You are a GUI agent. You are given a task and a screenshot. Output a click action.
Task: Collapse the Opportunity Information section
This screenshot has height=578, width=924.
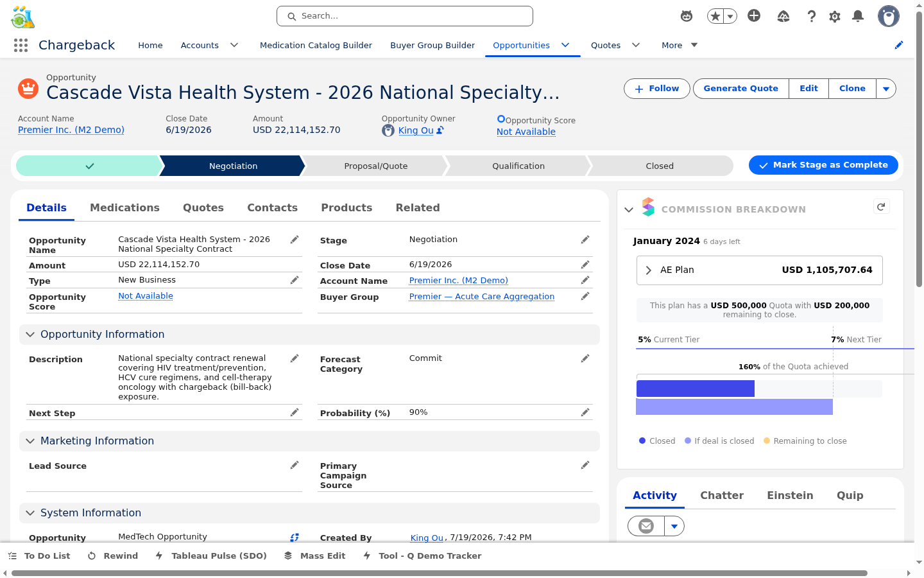pyautogui.click(x=30, y=335)
